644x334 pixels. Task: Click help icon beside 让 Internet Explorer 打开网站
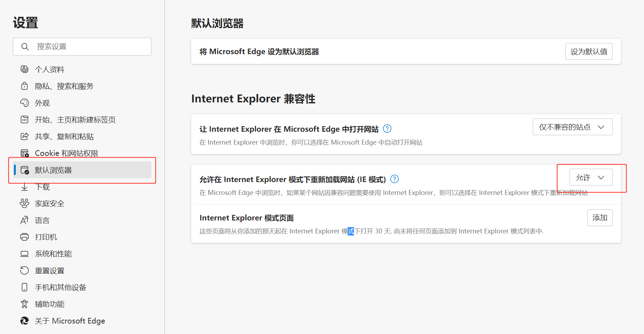[387, 129]
